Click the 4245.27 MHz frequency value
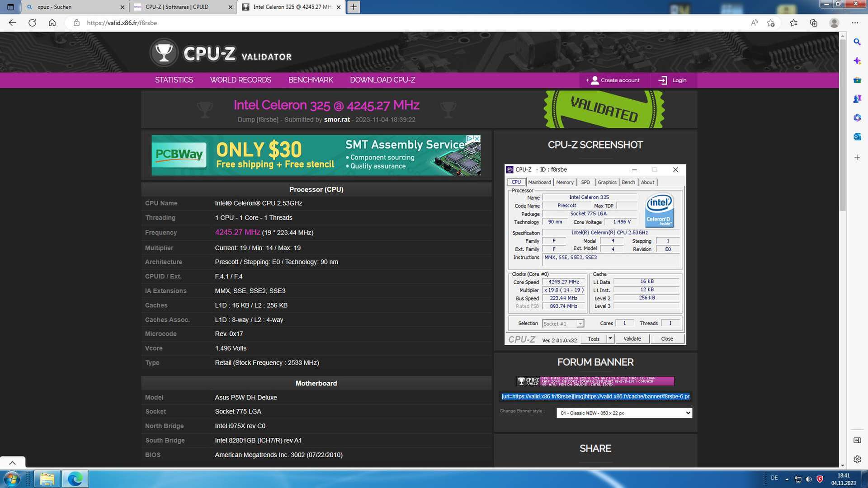The width and height of the screenshot is (868, 488). tap(237, 232)
